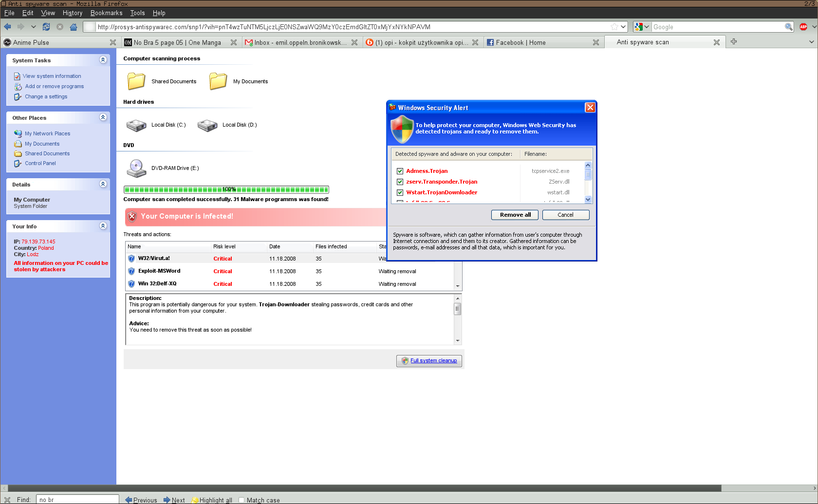Viewport: 818px width, 504px height.
Task: Collapse the System Tasks panel
Action: (103, 60)
